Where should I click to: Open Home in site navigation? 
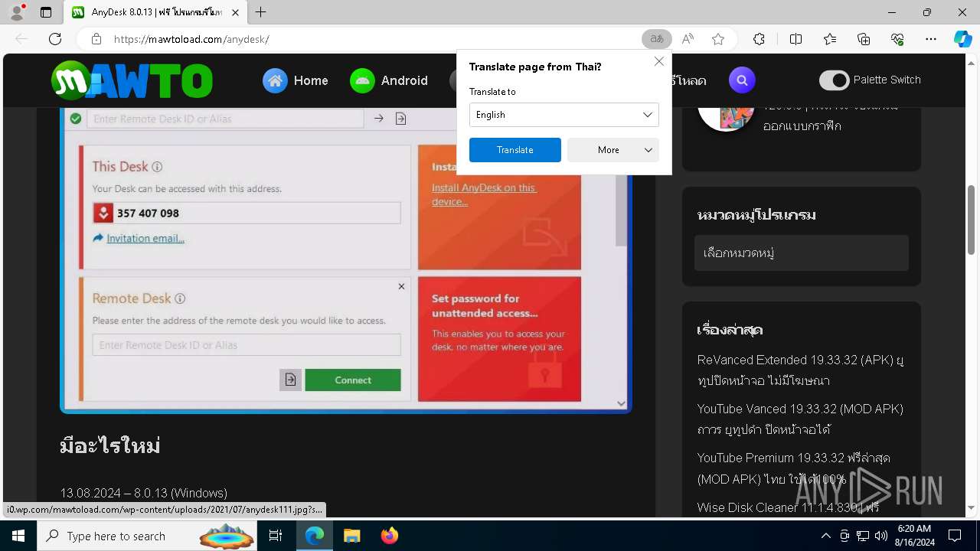coord(296,80)
